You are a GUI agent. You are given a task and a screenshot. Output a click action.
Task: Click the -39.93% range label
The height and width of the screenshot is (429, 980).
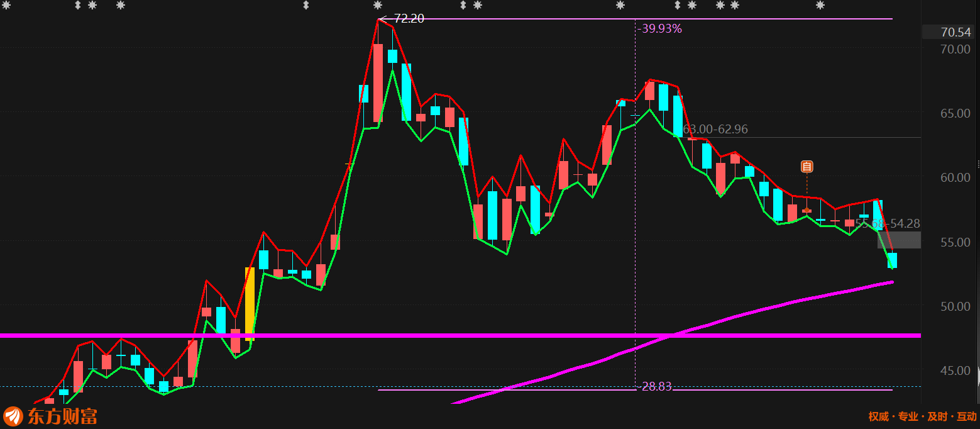click(659, 28)
